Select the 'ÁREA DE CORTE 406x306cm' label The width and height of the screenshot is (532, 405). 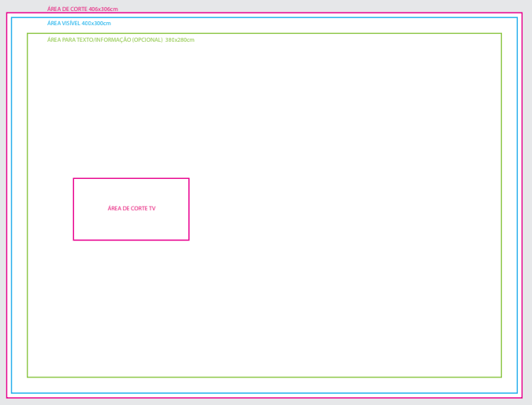[x=83, y=9]
